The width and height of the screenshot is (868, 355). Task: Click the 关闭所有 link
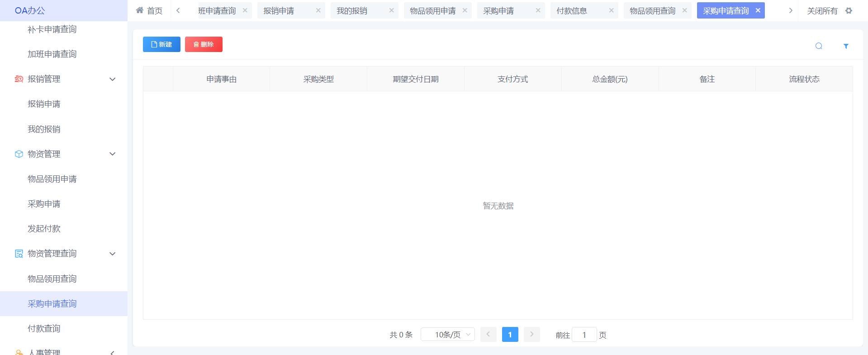822,10
